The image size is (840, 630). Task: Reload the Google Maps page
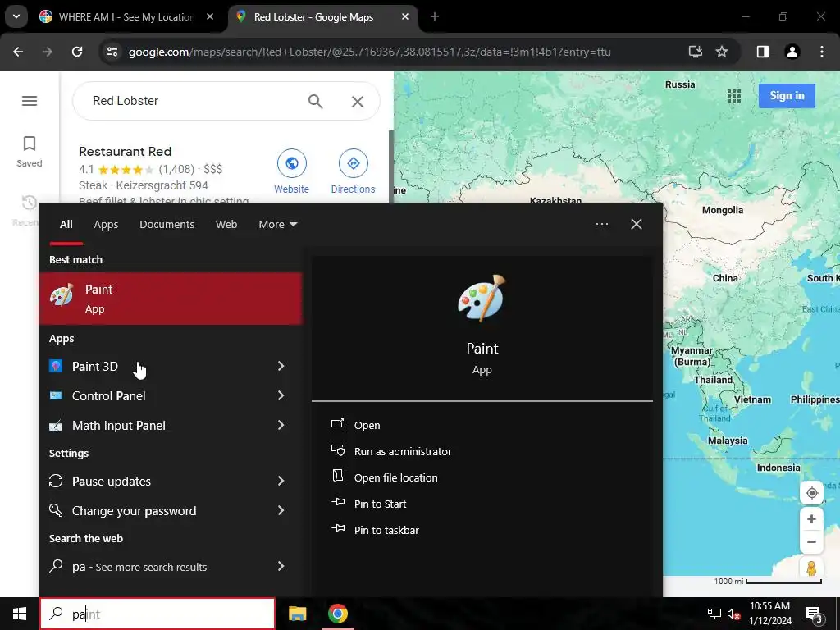[77, 52]
